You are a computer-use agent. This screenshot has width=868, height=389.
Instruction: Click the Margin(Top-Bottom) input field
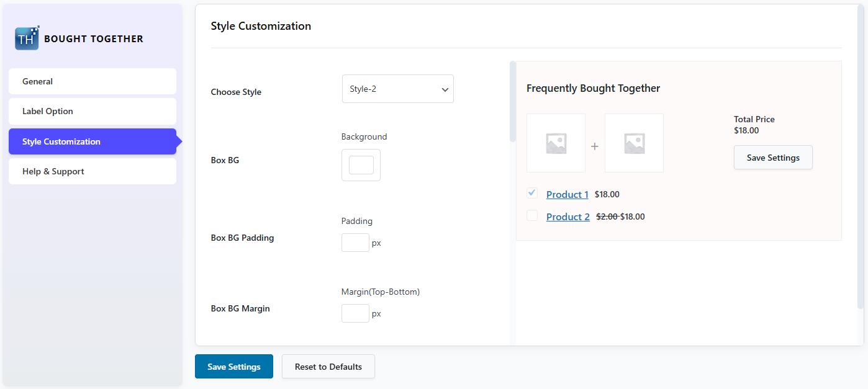coord(355,313)
